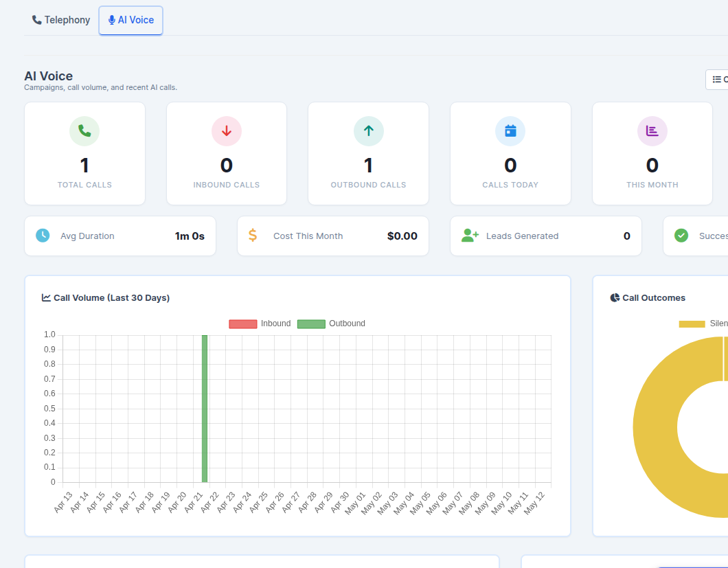
Task: Click the teal up-arrow Outbound Calls icon
Action: pyautogui.click(x=369, y=131)
